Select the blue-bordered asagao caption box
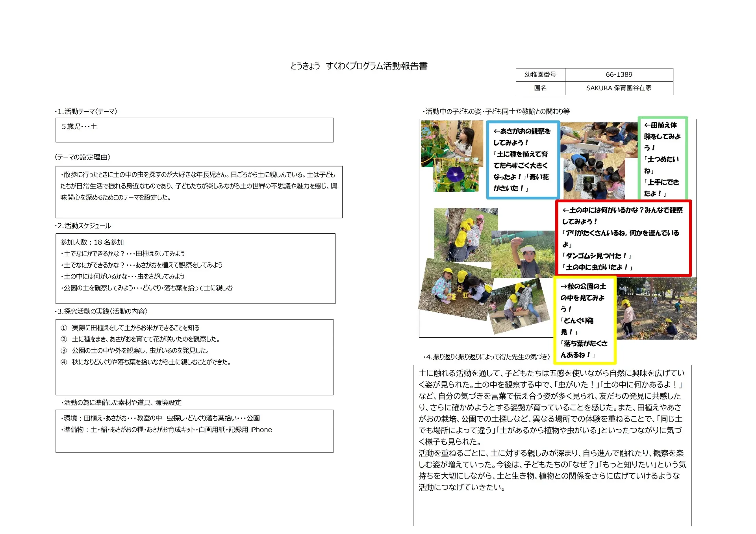Image resolution: width=756 pixels, height=534 pixels. tap(523, 159)
